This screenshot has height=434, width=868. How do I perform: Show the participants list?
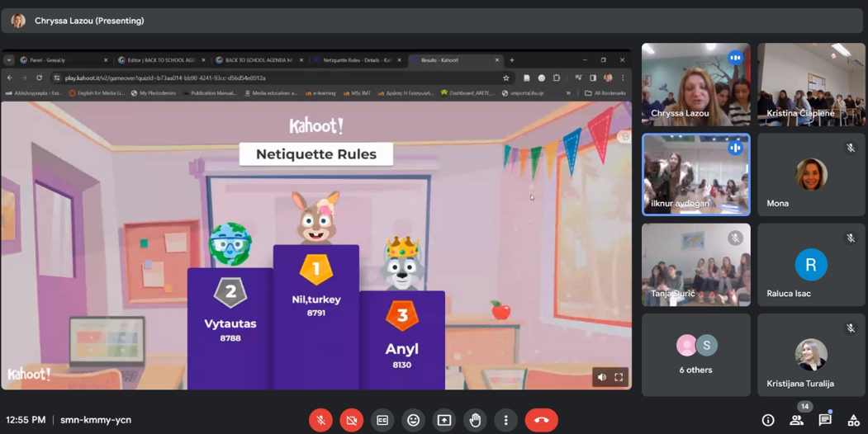(x=797, y=420)
